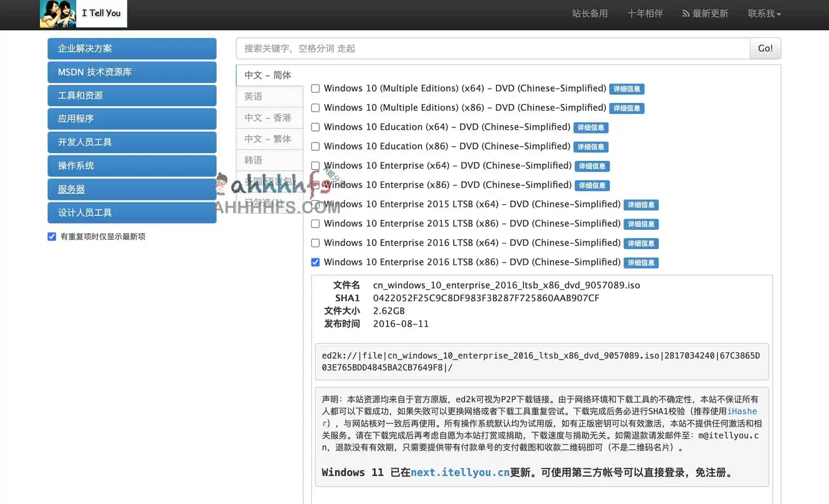This screenshot has width=829, height=504.
Task: Open 十年相伴 in the top menu
Action: (645, 13)
